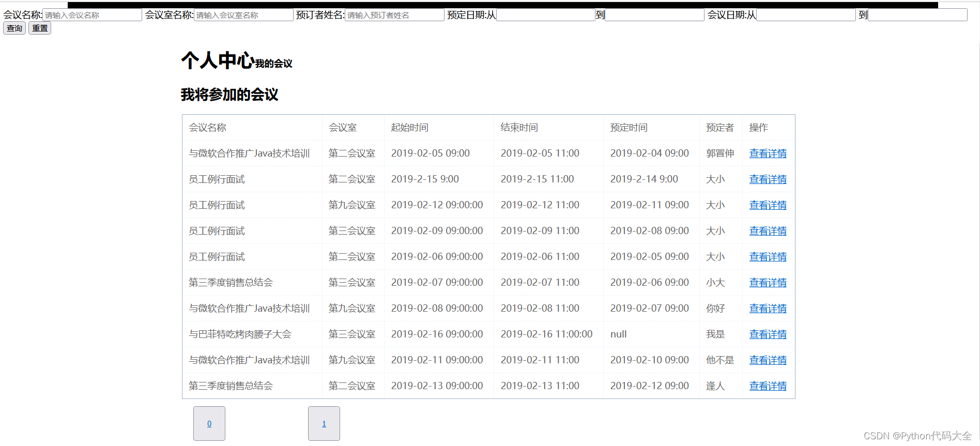Click the booker name 郭冒伸
Screen dimensions: 980x446
click(x=720, y=153)
